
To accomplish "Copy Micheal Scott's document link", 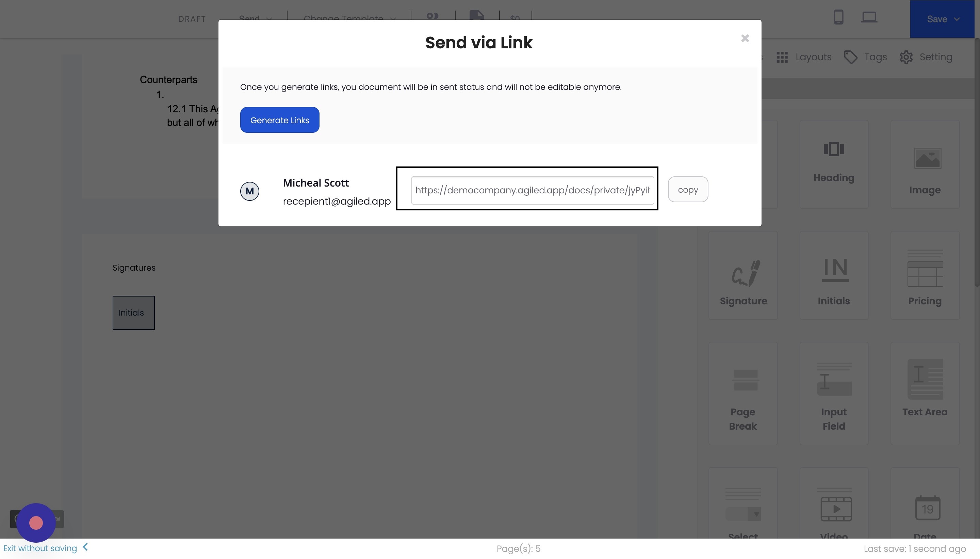I will (x=688, y=189).
